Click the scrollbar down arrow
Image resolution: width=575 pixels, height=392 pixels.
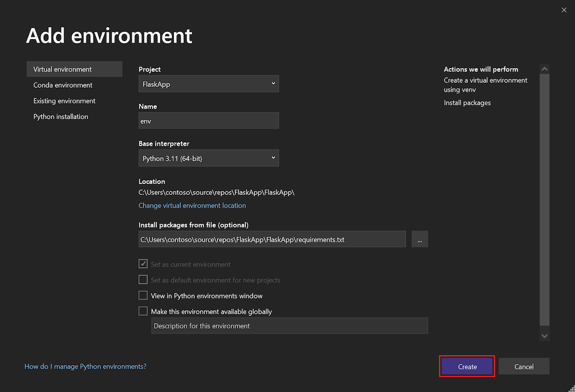coord(544,335)
